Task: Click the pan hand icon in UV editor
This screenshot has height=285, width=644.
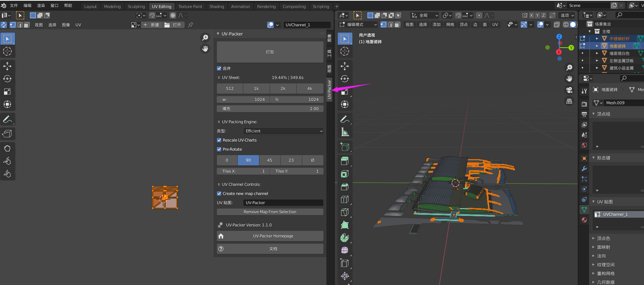Action: [x=205, y=49]
